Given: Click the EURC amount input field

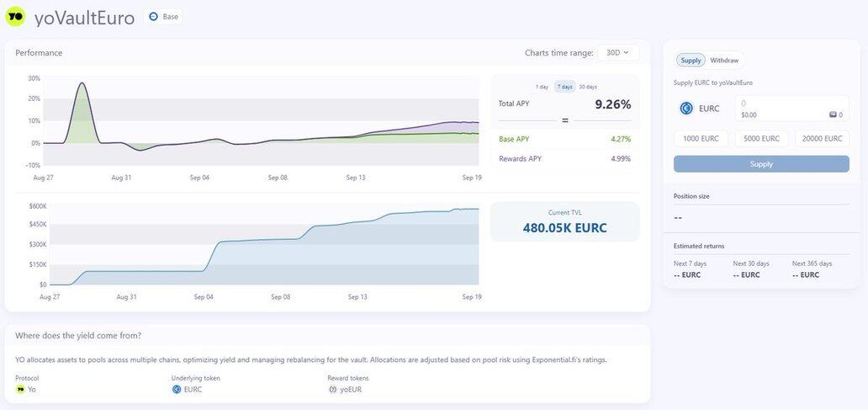Looking at the screenshot, I should pos(791,108).
